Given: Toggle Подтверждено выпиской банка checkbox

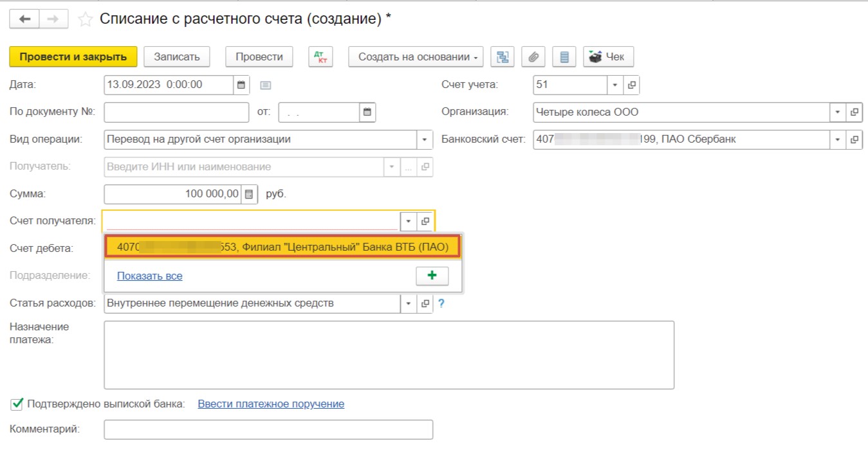Looking at the screenshot, I should [17, 404].
